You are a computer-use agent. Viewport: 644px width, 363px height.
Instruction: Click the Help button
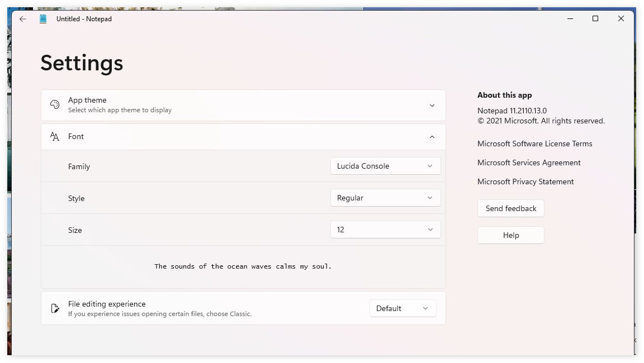click(x=510, y=235)
